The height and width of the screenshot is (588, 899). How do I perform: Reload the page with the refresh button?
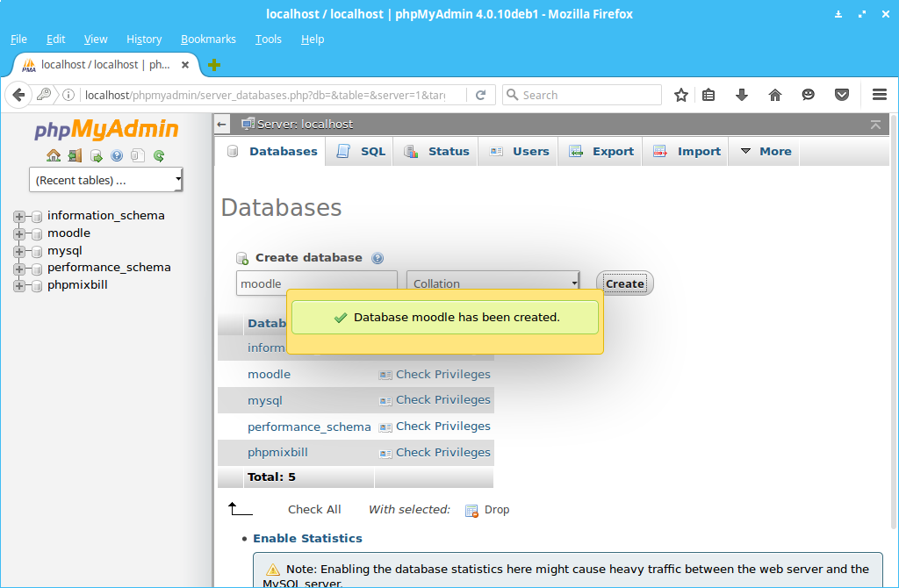(x=481, y=95)
